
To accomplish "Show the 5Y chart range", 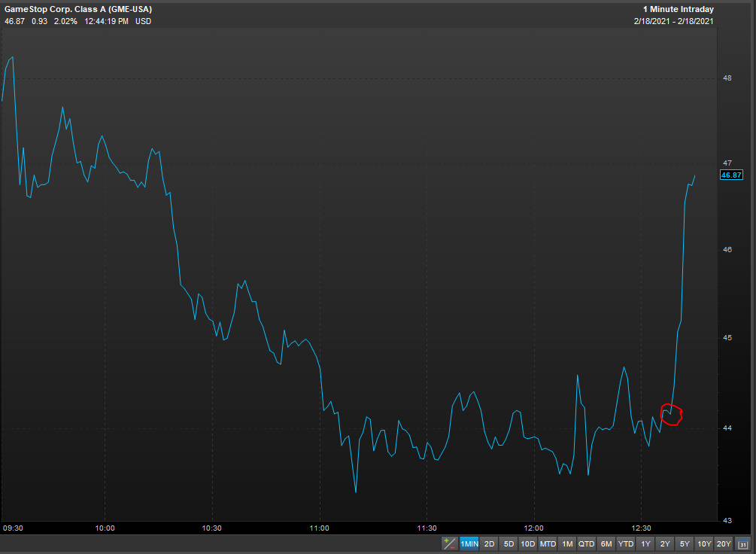I will 685,543.
